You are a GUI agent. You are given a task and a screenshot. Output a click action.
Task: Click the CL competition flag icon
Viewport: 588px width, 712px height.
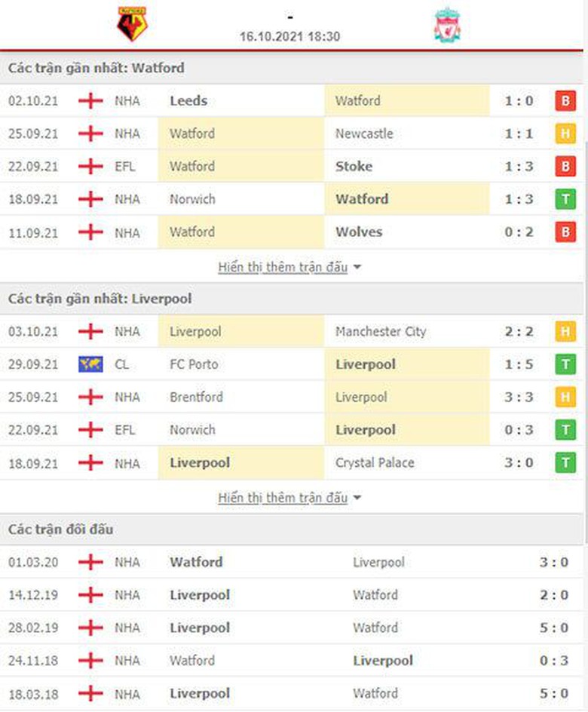[90, 364]
